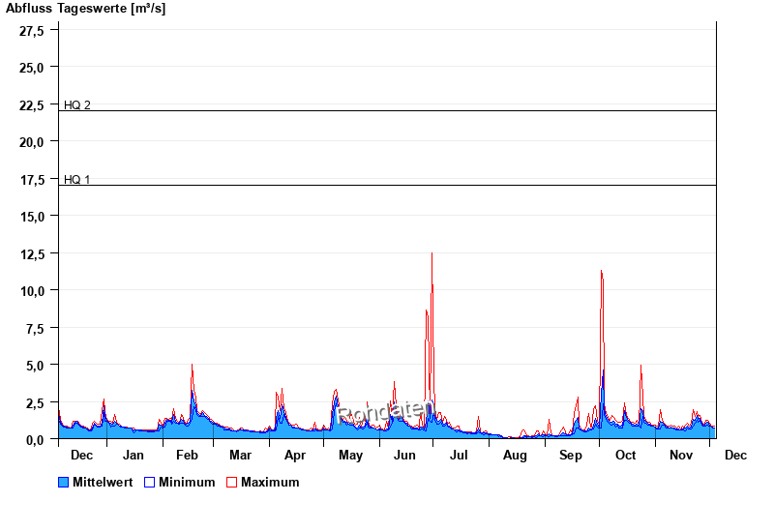The image size is (774, 532).
Task: Click the HQ 1 threshold label
Action: [77, 179]
